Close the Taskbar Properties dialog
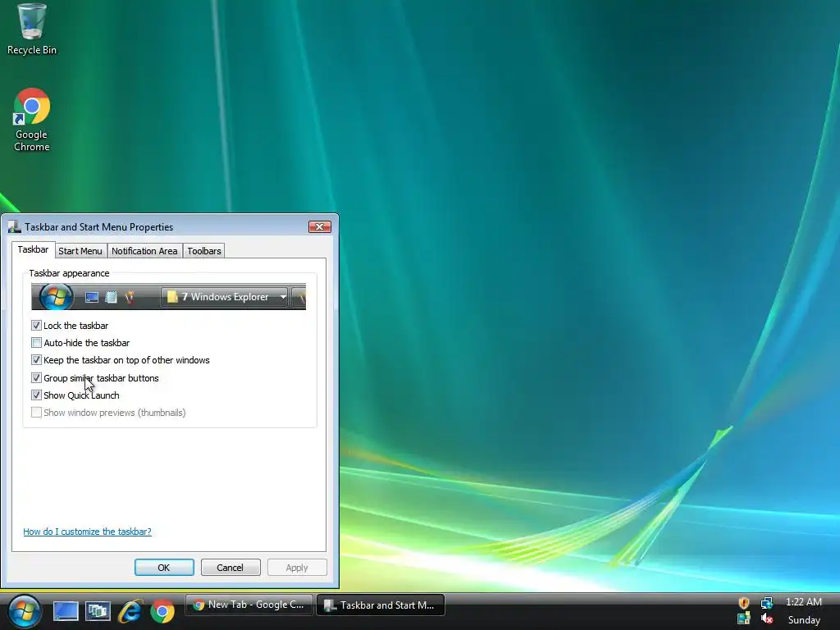The image size is (840, 630). point(320,226)
